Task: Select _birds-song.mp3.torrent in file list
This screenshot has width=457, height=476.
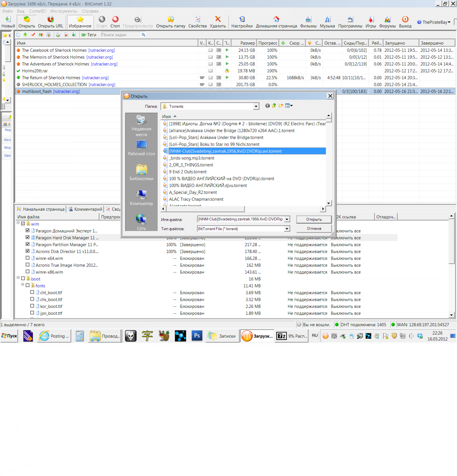Action: 192,158
